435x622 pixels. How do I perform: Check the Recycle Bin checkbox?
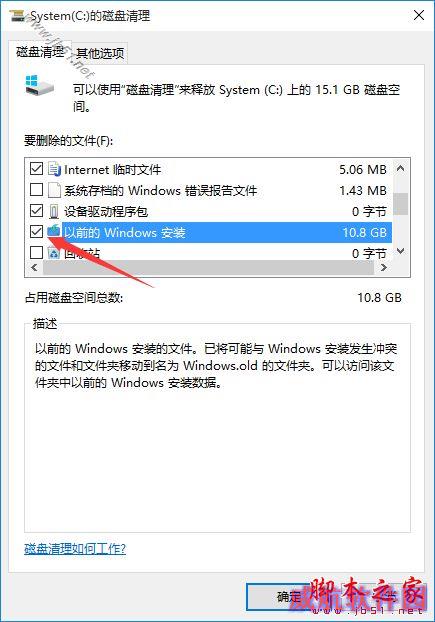coord(36,252)
